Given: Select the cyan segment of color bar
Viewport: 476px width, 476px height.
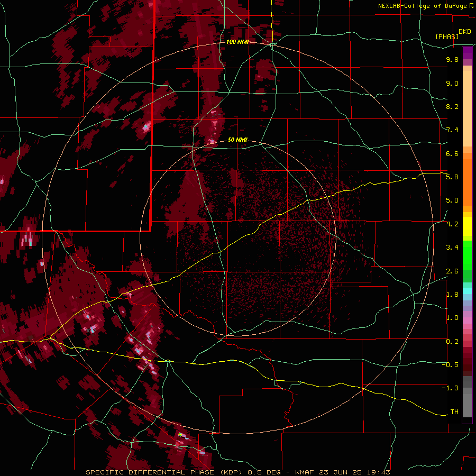Looking at the screenshot, I should coord(467,291).
